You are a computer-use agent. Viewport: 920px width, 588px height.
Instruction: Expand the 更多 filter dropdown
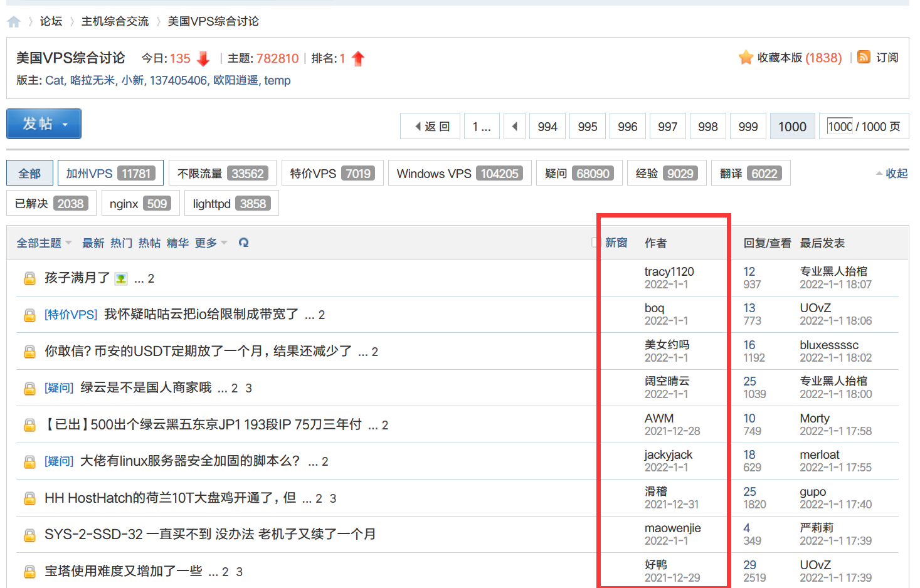click(x=211, y=243)
